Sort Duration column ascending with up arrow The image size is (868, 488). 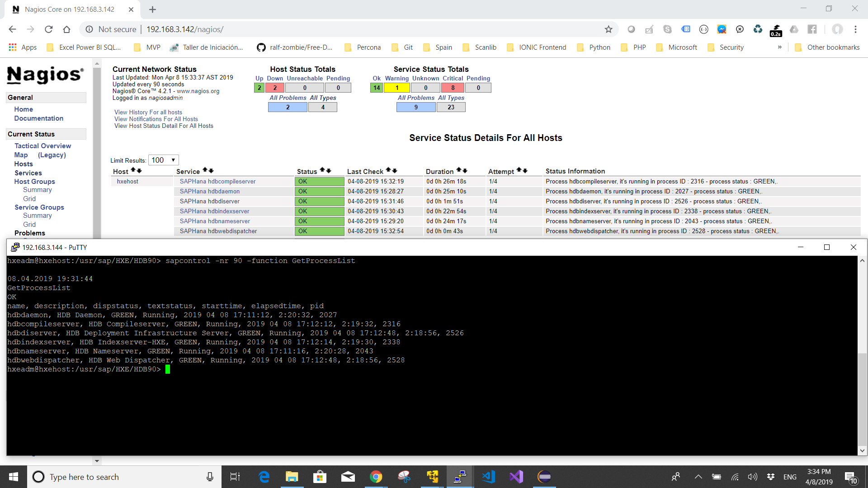(459, 170)
